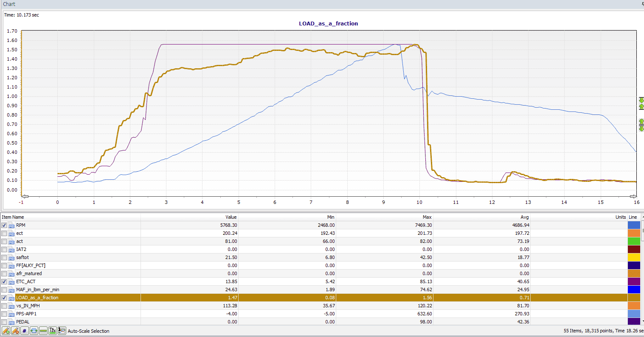Uncheck the LOAD_as_a_fraction checkbox
The width and height of the screenshot is (644, 337).
click(x=4, y=298)
